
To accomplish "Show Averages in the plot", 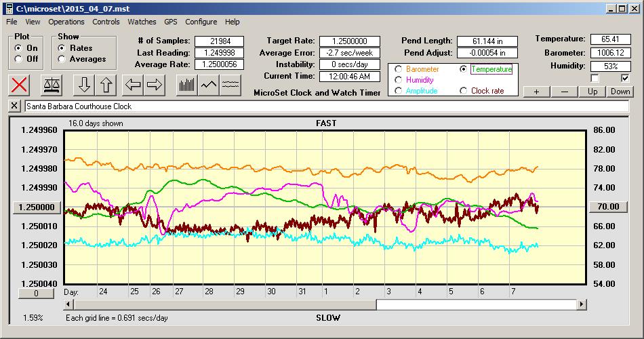I will (62, 59).
